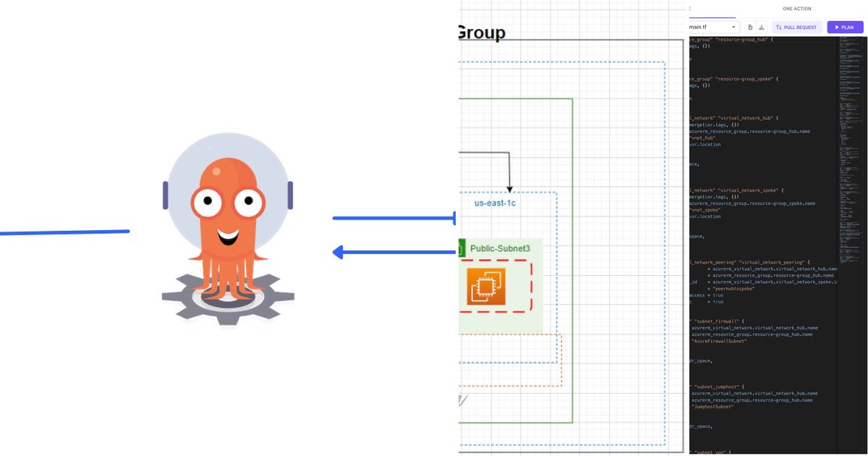The height and width of the screenshot is (456, 868).
Task: Click the partially hidden active tab
Action: [x=712, y=9]
